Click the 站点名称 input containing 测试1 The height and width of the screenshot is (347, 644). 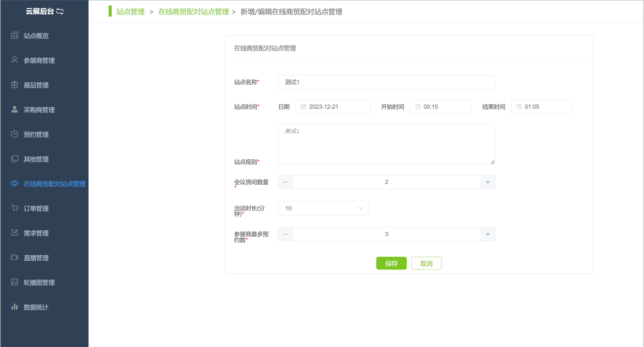click(x=386, y=82)
